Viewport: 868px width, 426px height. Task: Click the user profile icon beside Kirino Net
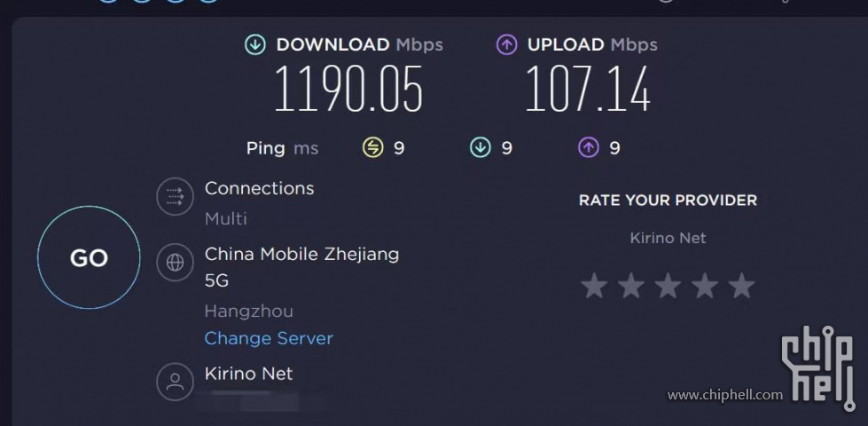pyautogui.click(x=175, y=382)
